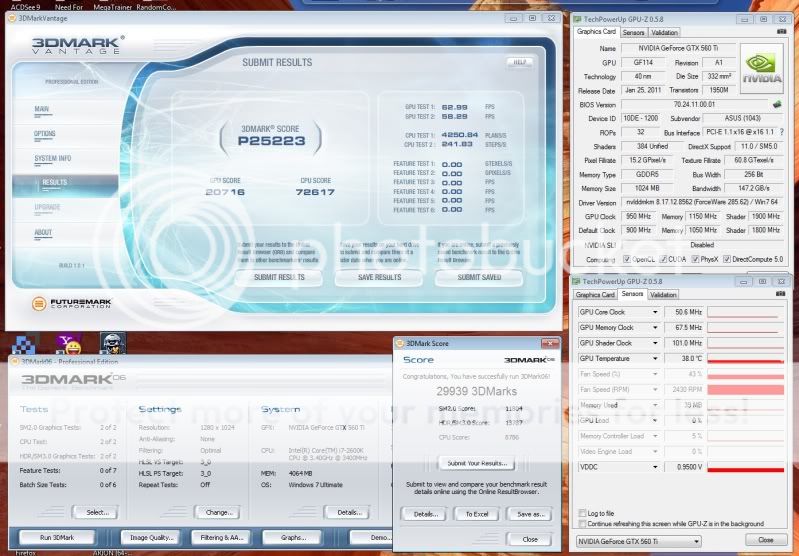Viewport: 799px width, 556px height.
Task: Click the BIOS save chip icon
Action: [x=777, y=104]
